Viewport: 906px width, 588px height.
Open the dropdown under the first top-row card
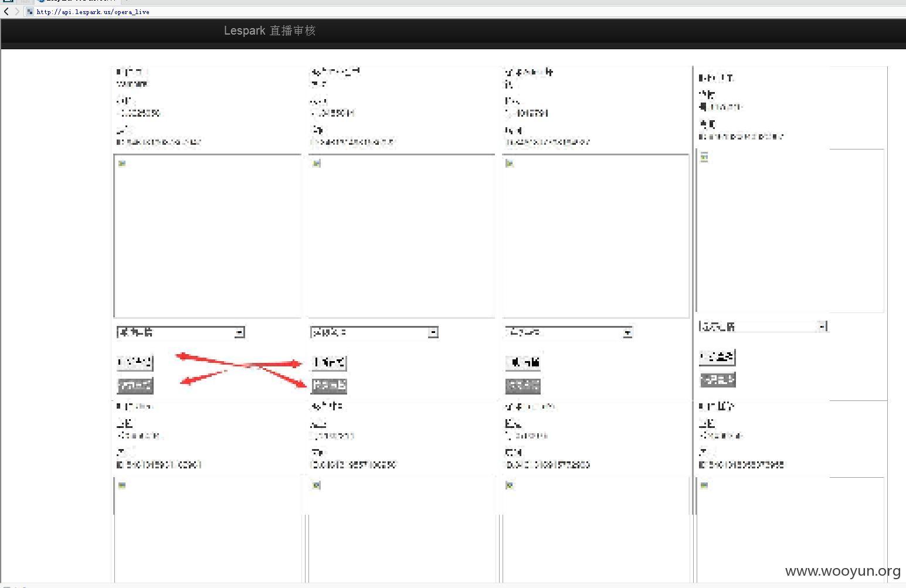181,332
